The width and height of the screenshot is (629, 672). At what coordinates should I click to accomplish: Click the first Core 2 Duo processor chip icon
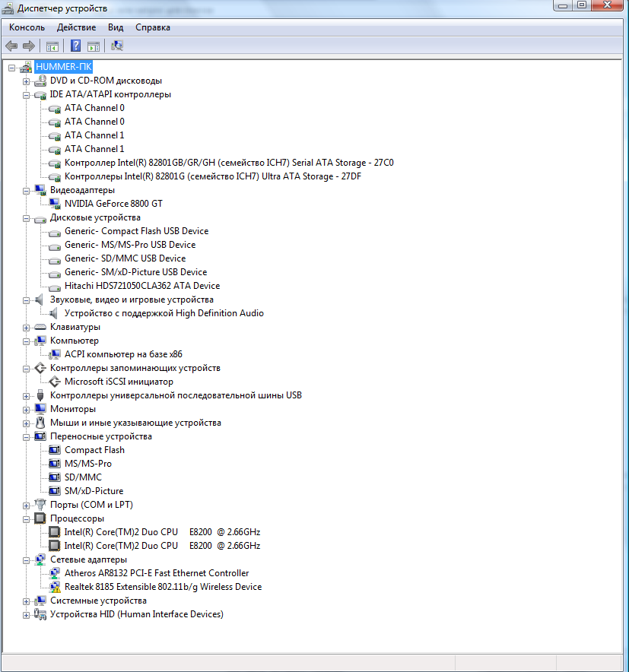pos(55,532)
